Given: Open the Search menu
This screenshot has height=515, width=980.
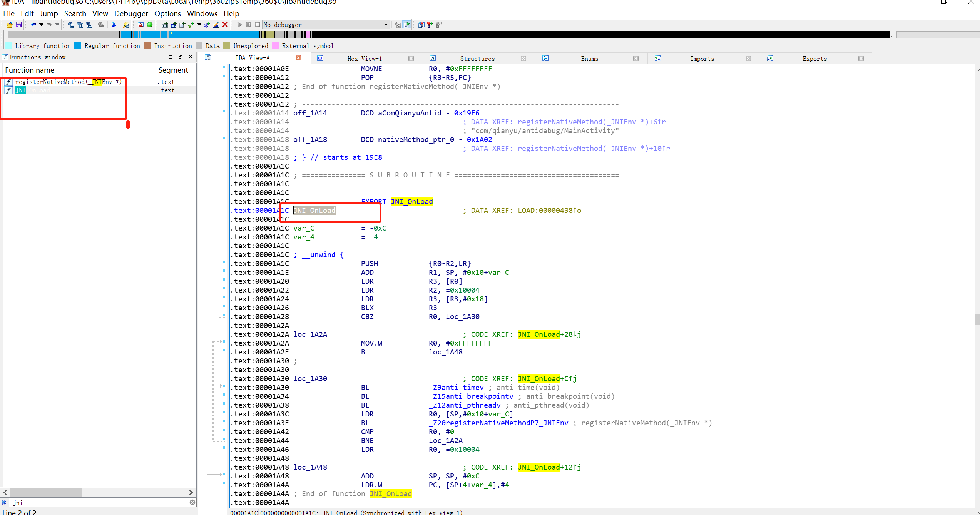Looking at the screenshot, I should point(75,13).
